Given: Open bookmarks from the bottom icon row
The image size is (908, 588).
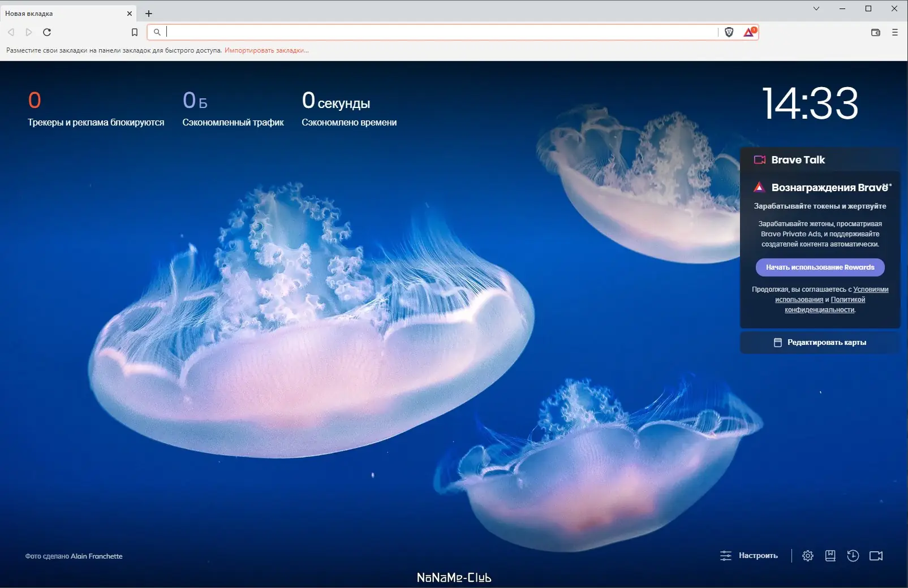Looking at the screenshot, I should [x=830, y=556].
